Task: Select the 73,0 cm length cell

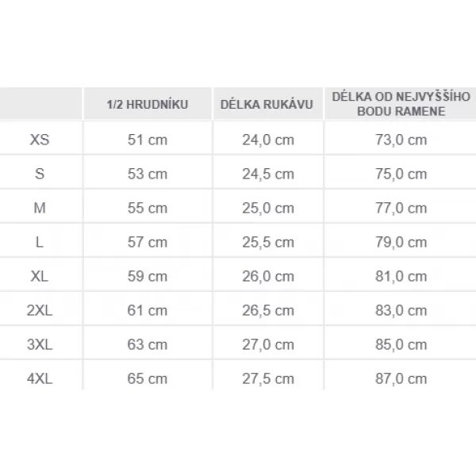Action: click(401, 140)
